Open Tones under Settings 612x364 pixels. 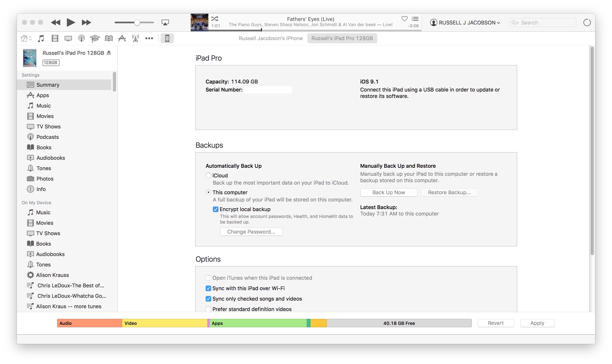[64, 168]
